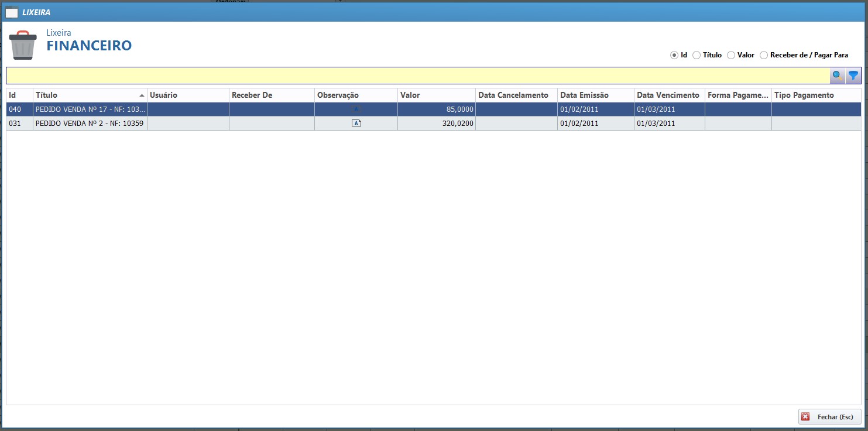Open observation note icon for row 040

(x=356, y=109)
